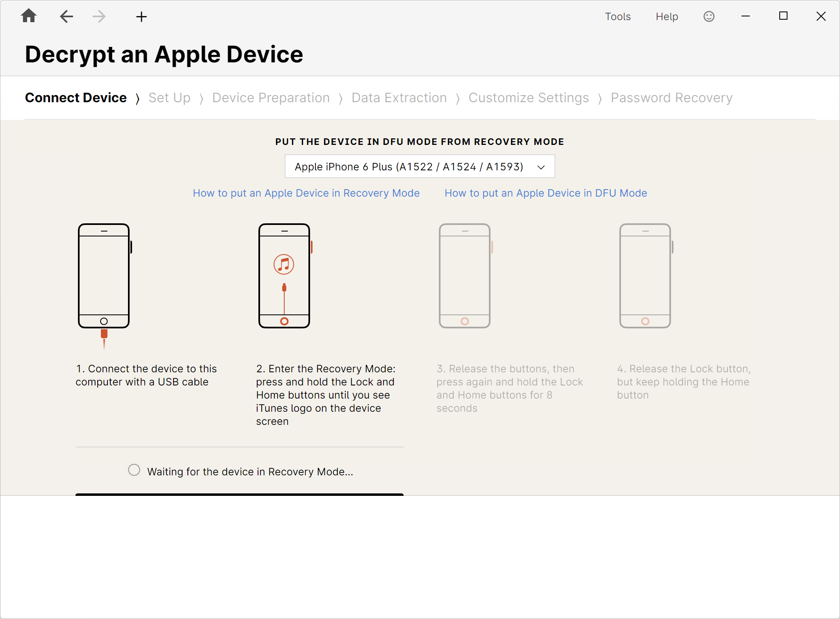Open the smiley feedback icon
This screenshot has width=840, height=619.
709,16
